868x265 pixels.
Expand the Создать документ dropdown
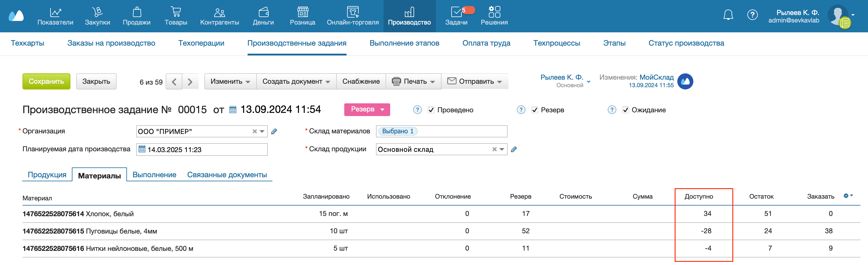point(296,81)
